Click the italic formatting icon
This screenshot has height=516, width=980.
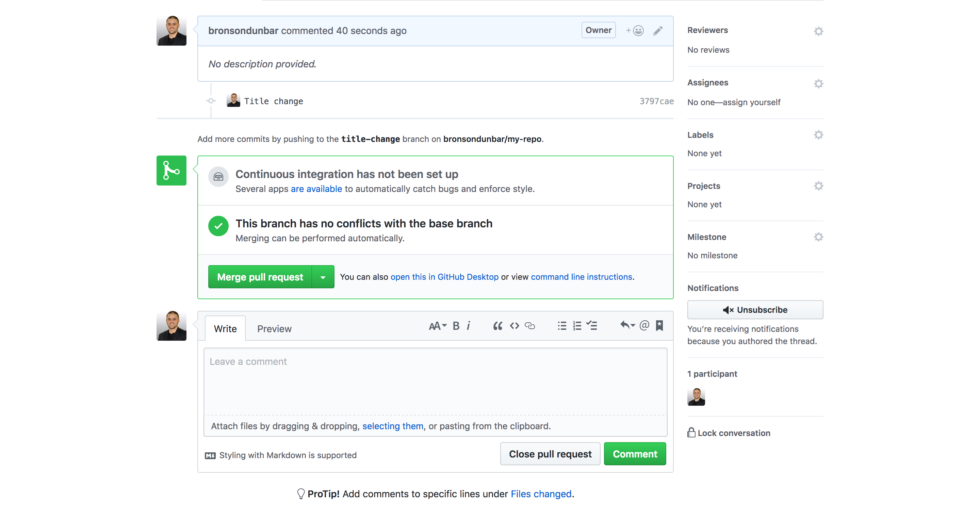[468, 326]
